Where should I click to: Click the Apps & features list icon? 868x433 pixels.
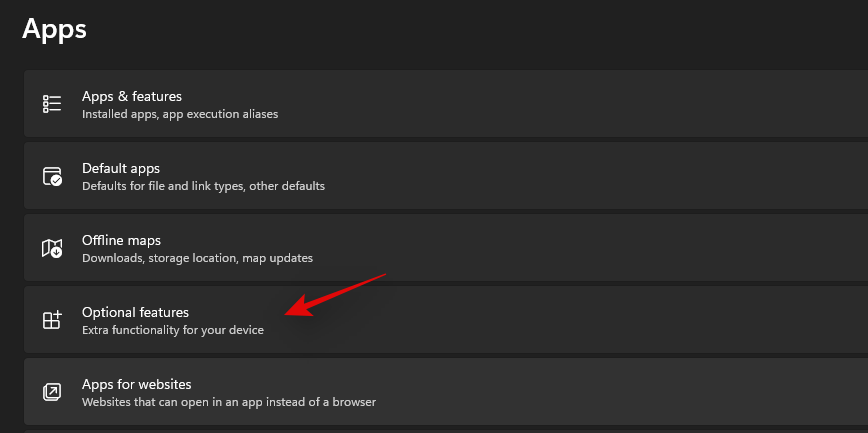click(52, 104)
